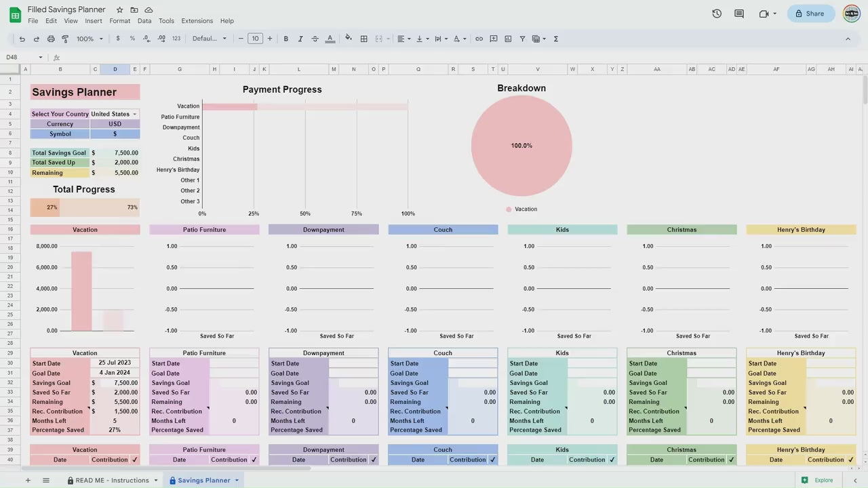Viewport: 868px width, 488px height.
Task: Toggle bold formatting in the toolbar
Action: (285, 39)
